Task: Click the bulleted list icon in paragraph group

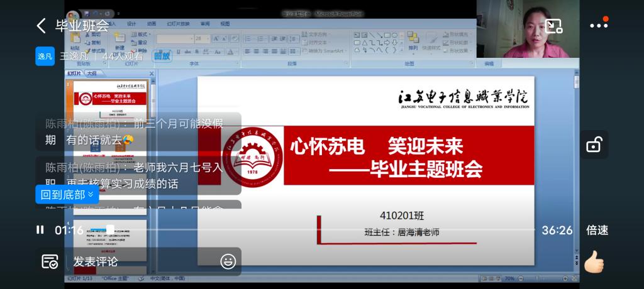Action: pos(248,39)
